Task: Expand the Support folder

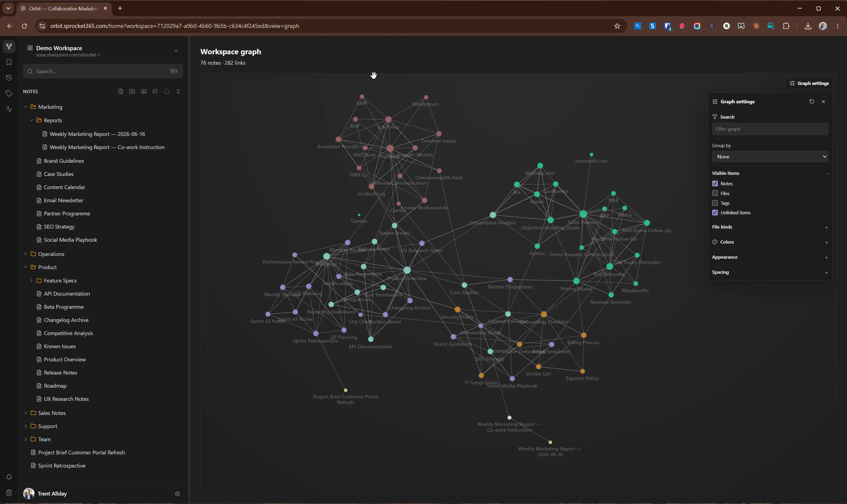Action: (x=25, y=426)
